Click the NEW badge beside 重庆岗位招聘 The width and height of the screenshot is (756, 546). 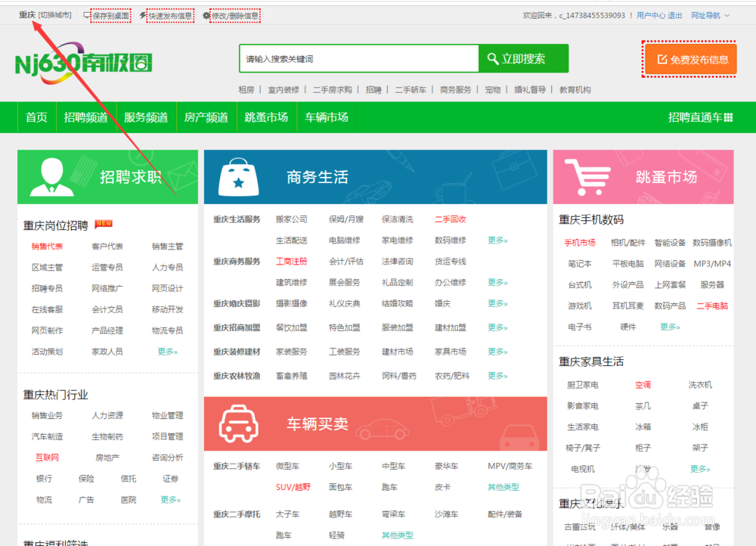click(104, 223)
